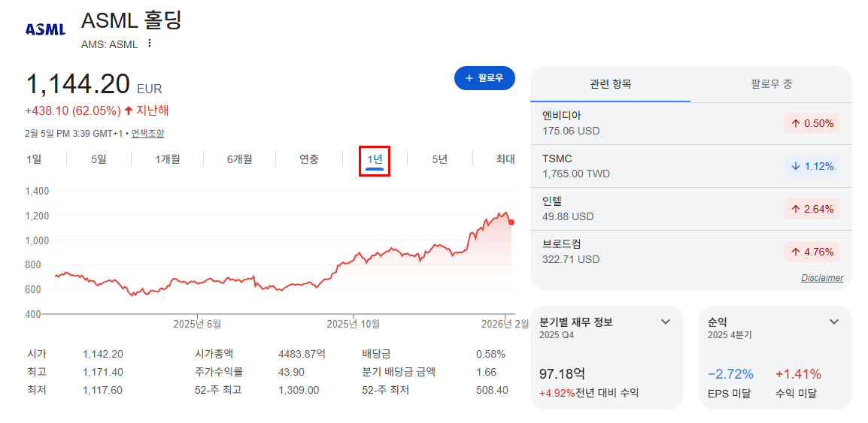
Task: Click the 분기 배당금 금액 value 1.66
Action: tap(486, 372)
